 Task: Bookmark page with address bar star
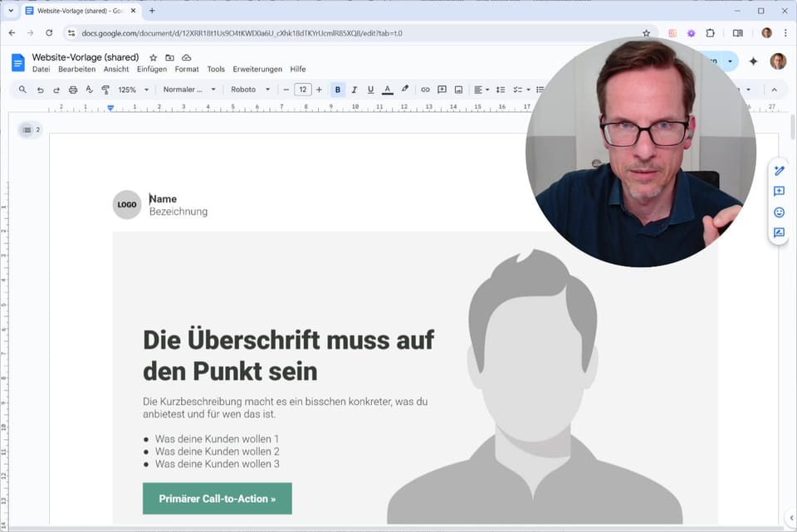[x=646, y=33]
